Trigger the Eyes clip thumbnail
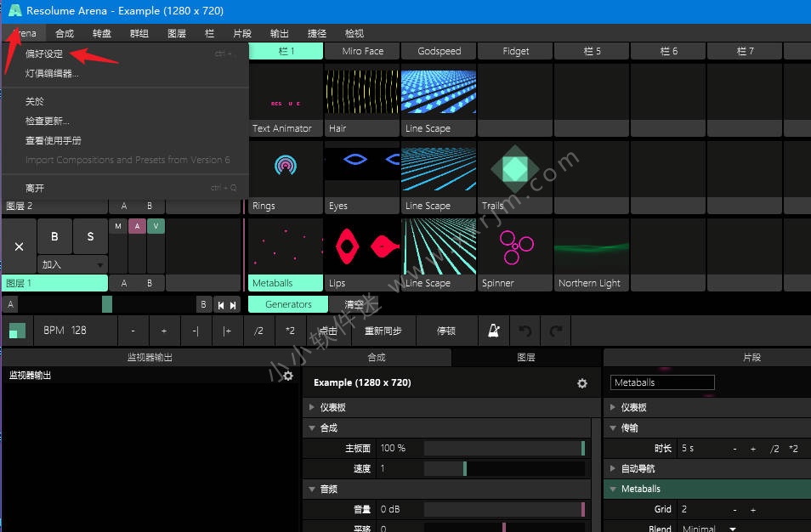The height and width of the screenshot is (532, 811). pos(362,169)
